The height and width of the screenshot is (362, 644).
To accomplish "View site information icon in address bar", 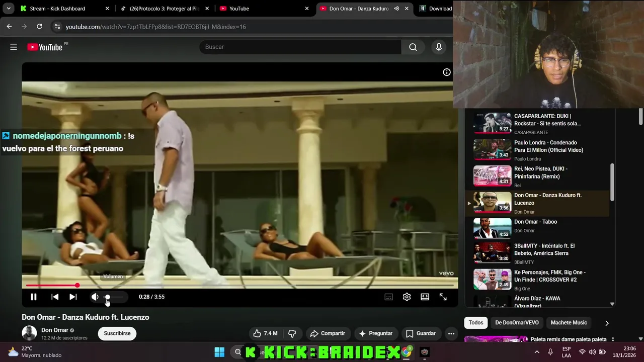I will [57, 27].
